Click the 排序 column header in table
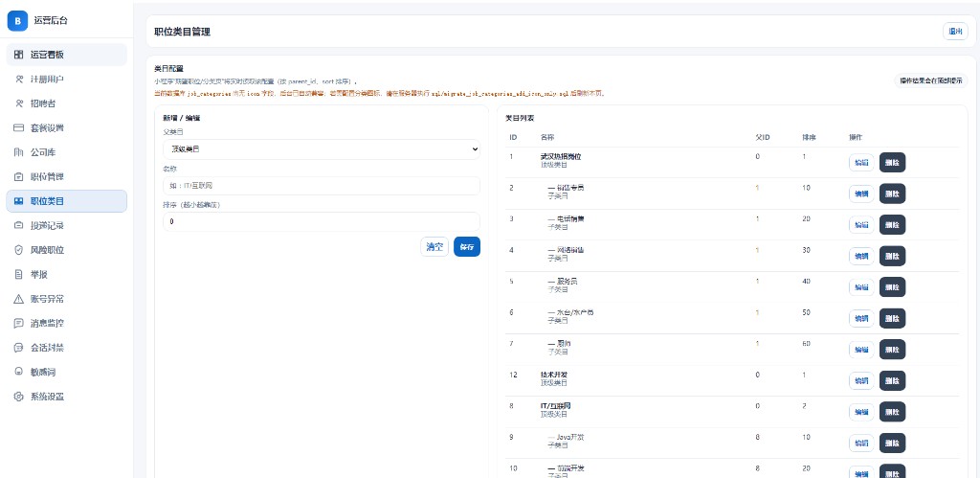 click(810, 137)
